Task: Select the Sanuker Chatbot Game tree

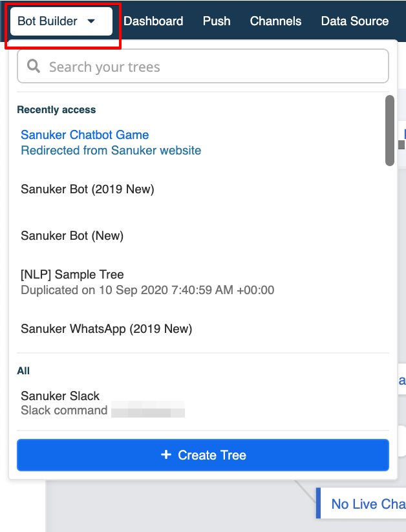Action: pos(85,134)
